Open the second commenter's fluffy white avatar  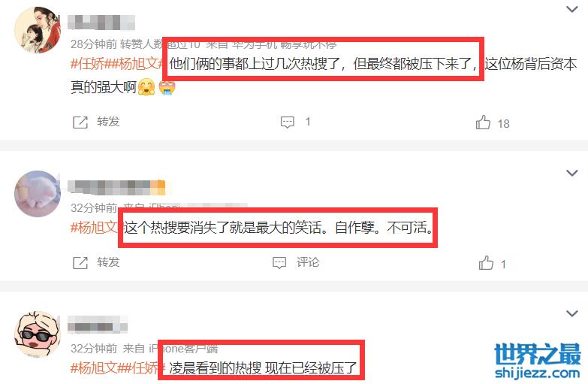[x=37, y=194]
